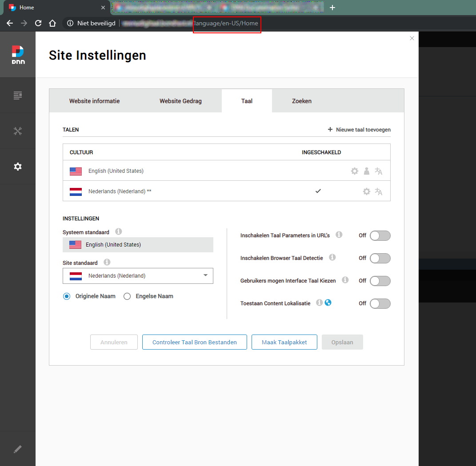Image resolution: width=476 pixels, height=466 pixels.
Task: Enable Inschakelen Taal Parameters in URL's
Action: (380, 235)
